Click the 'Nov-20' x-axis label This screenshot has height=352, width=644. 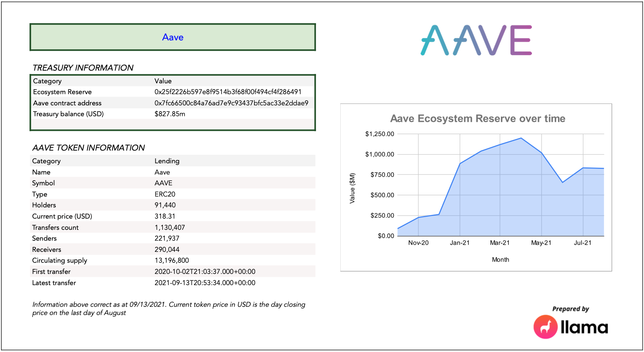418,243
